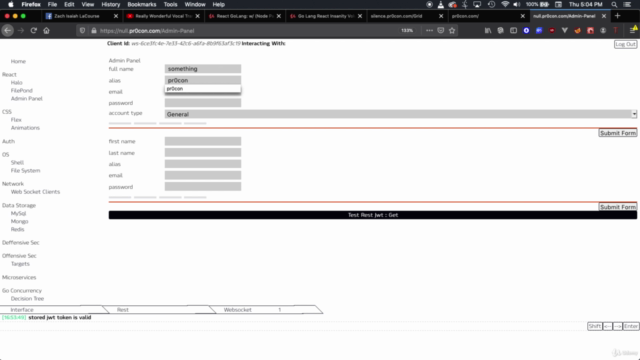This screenshot has height=360, width=640.
Task: Click the volume icon in the menu bar
Action: 517,4
